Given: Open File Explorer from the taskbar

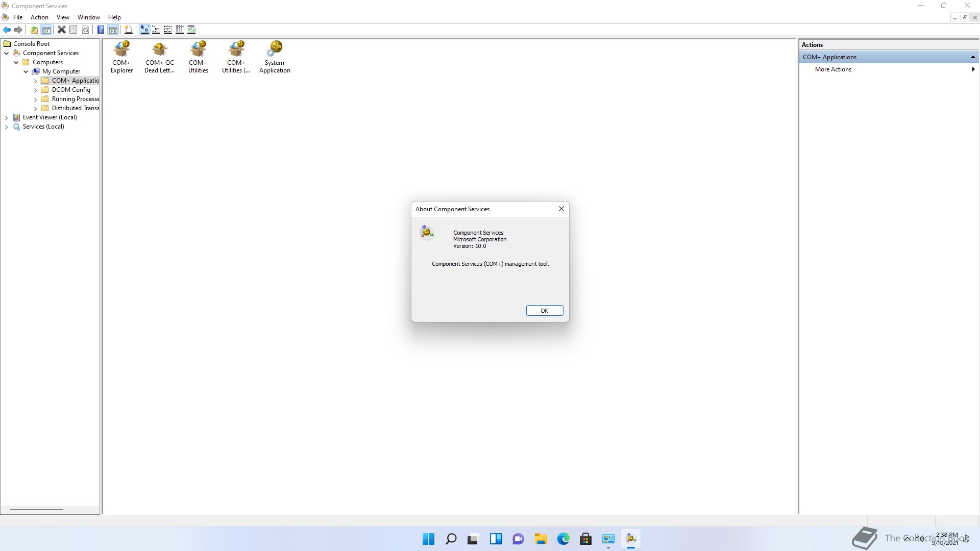Looking at the screenshot, I should tap(541, 539).
